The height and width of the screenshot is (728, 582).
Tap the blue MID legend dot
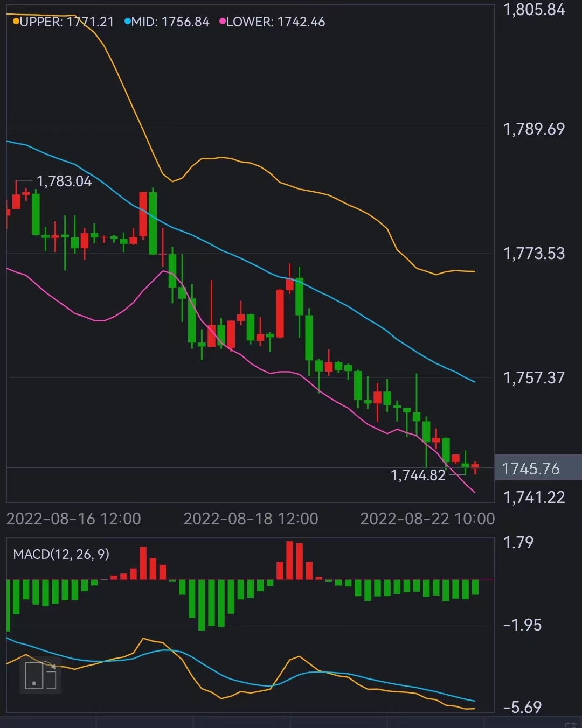coord(128,22)
